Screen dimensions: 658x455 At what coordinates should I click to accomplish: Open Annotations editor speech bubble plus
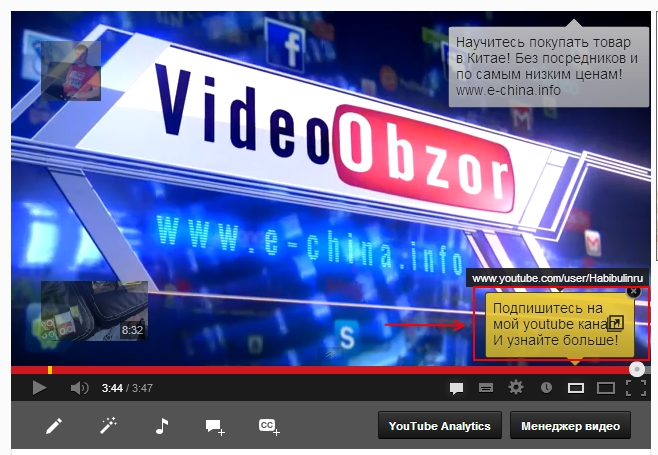[215, 427]
